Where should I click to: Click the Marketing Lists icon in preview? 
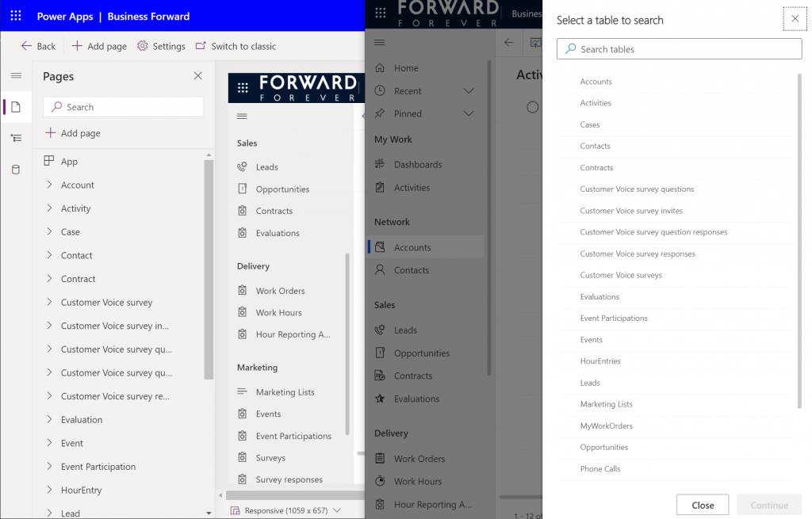pos(243,391)
